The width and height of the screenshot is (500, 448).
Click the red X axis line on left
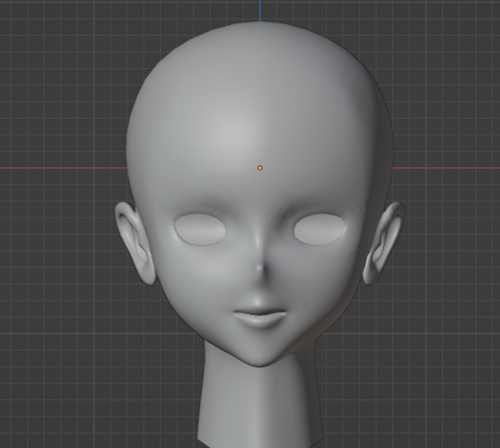tap(64, 168)
